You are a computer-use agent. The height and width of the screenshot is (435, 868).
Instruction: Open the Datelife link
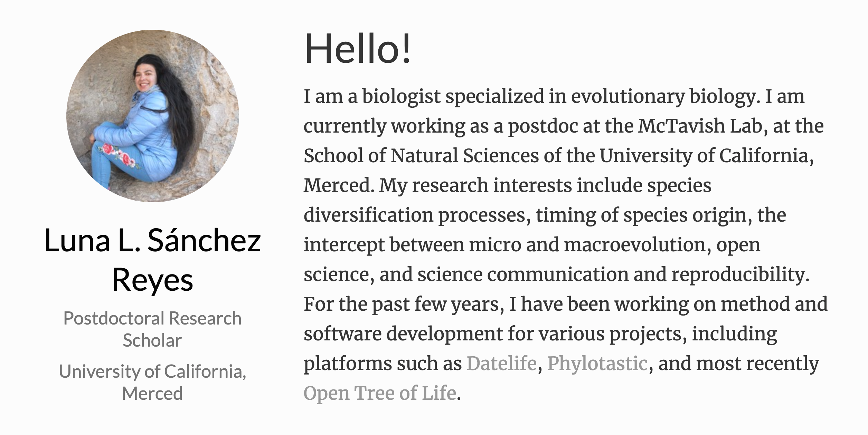[501, 363]
